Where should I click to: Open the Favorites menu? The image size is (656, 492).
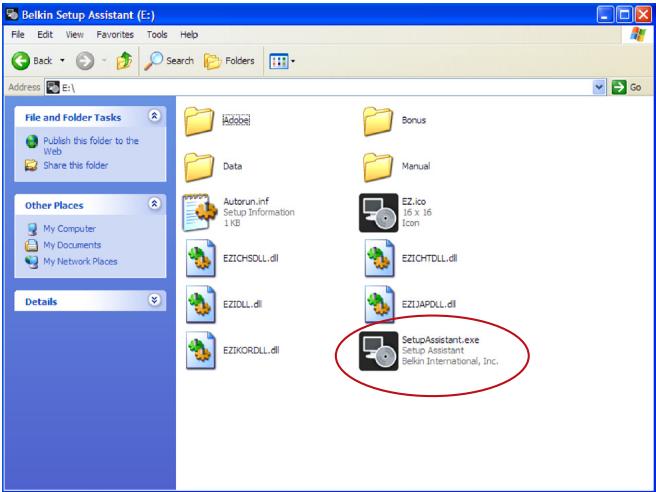[x=115, y=35]
